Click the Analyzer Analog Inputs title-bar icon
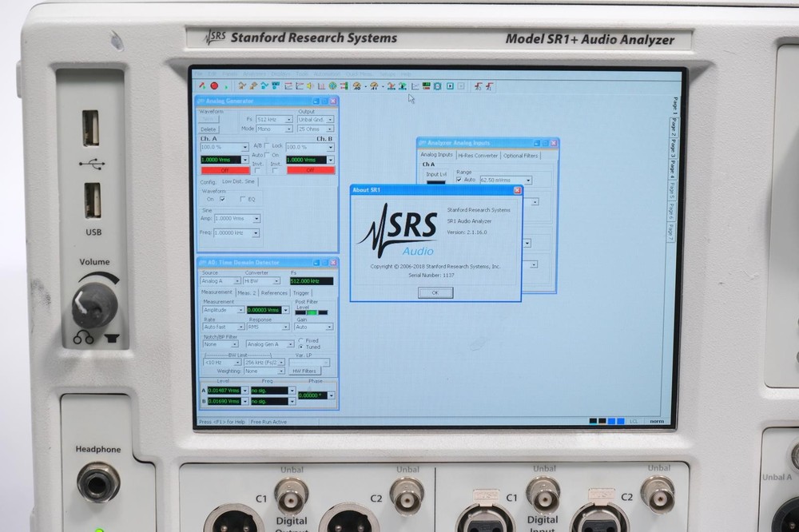 tap(423, 142)
